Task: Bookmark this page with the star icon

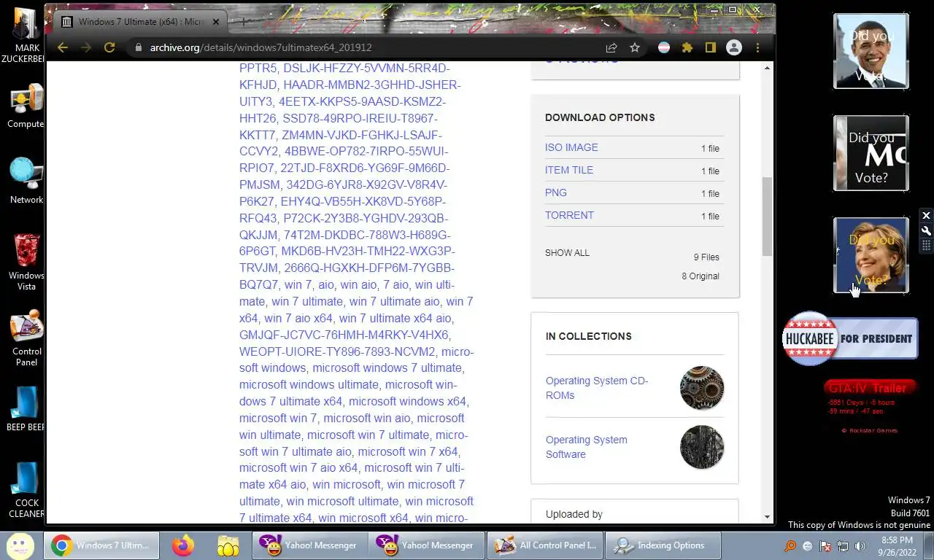Action: 635,47
